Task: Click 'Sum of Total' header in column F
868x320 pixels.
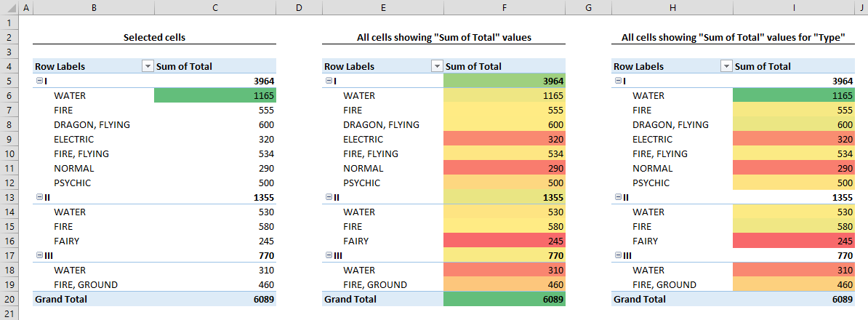Action: click(505, 66)
